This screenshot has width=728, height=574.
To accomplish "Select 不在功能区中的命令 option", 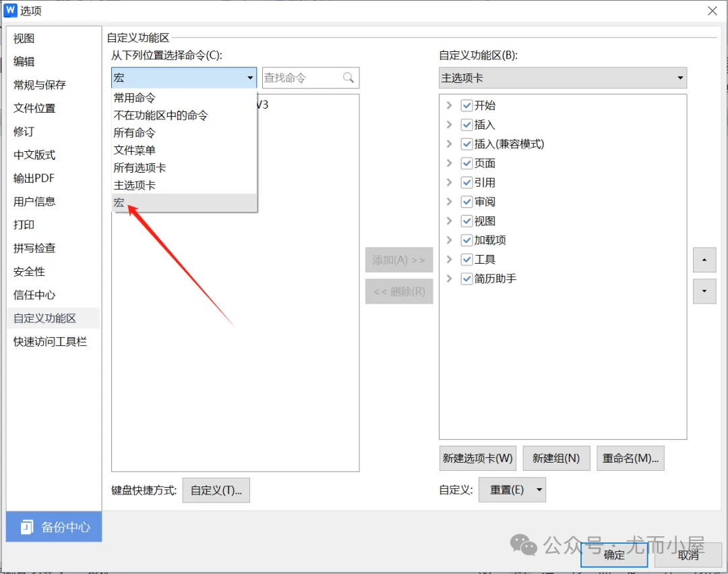I will click(x=184, y=115).
